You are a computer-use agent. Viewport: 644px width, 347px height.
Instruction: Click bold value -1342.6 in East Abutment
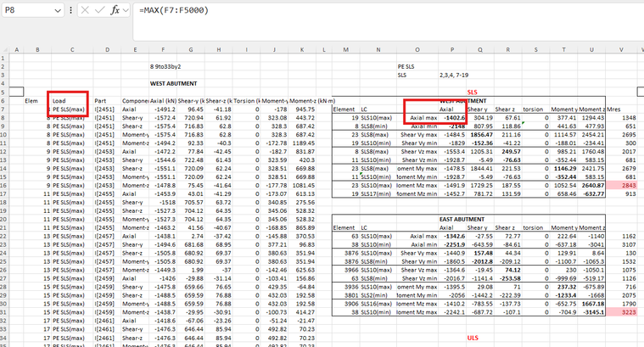click(454, 237)
